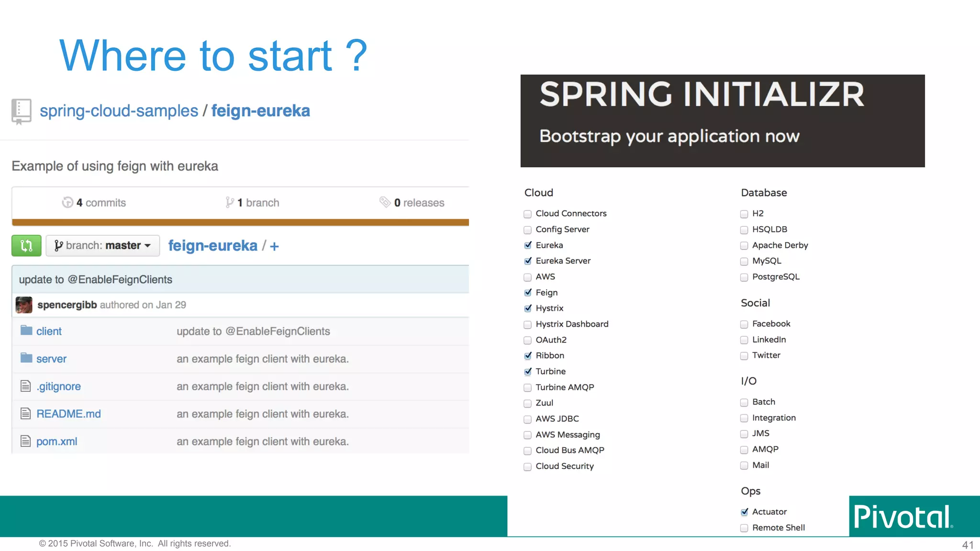Viewport: 980px width, 551px height.
Task: Enable the AWS checkbox
Action: point(527,277)
